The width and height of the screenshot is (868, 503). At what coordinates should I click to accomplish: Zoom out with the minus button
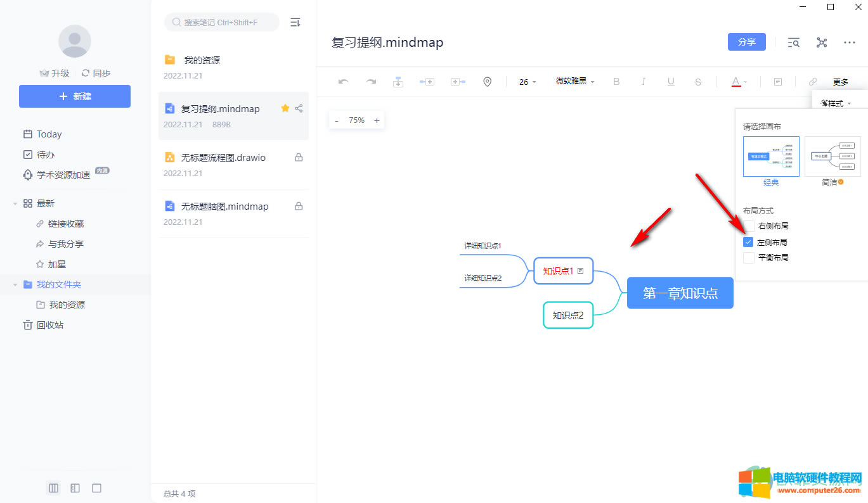click(337, 120)
